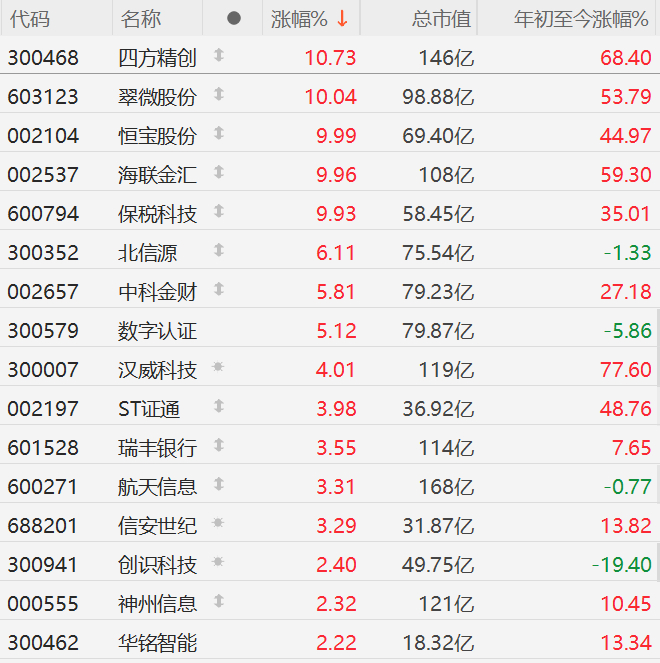The image size is (660, 663).
Task: Click the 79.23亿 market cap cell
Action: (x=438, y=292)
